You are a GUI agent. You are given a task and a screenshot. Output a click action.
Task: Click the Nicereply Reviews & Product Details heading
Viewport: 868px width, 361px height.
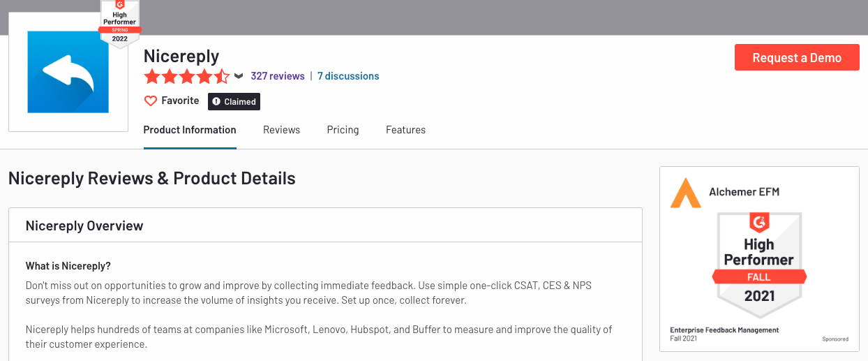(152, 178)
